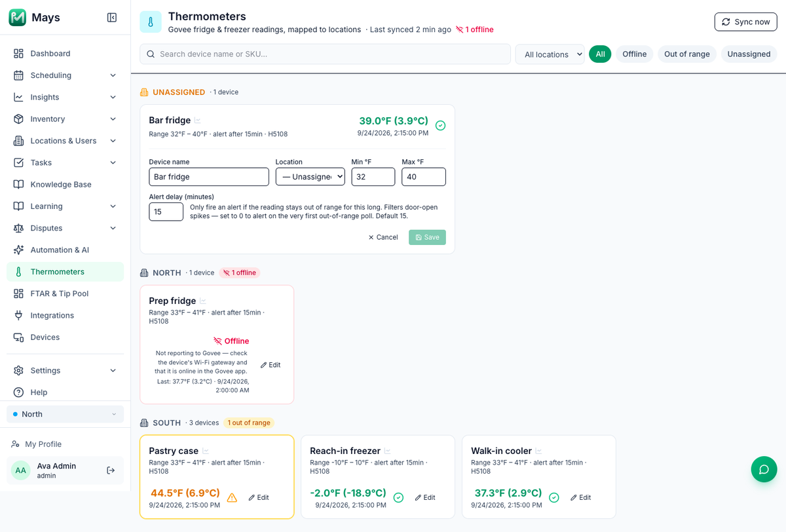
Task: Click the Device name input field
Action: (x=209, y=177)
